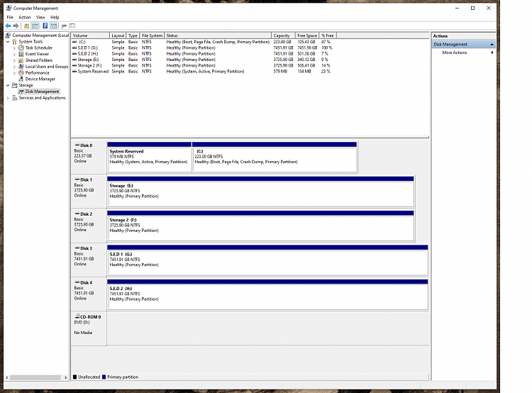Click the console tree horizontal scrollbar left arrow
This screenshot has width=532, height=393.
point(7,377)
